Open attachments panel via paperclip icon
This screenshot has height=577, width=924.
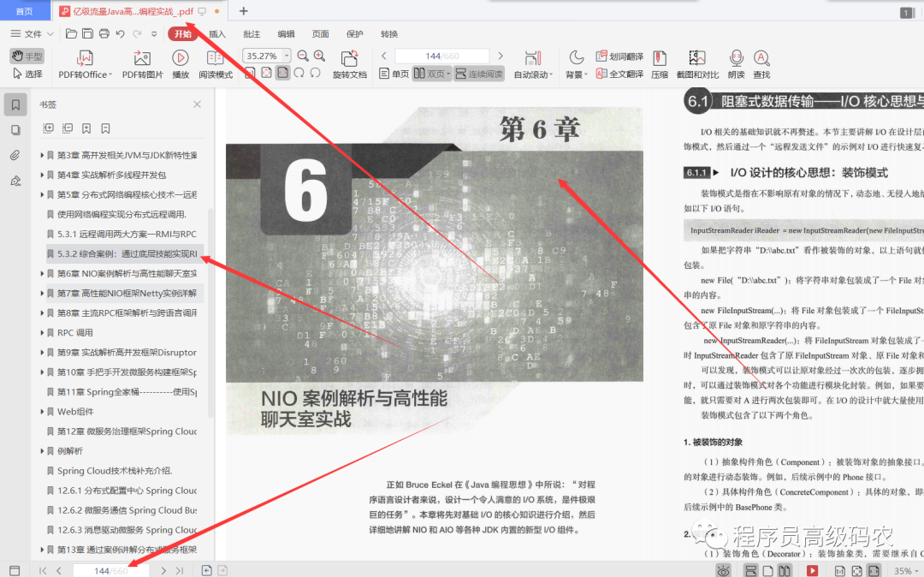[x=15, y=155]
